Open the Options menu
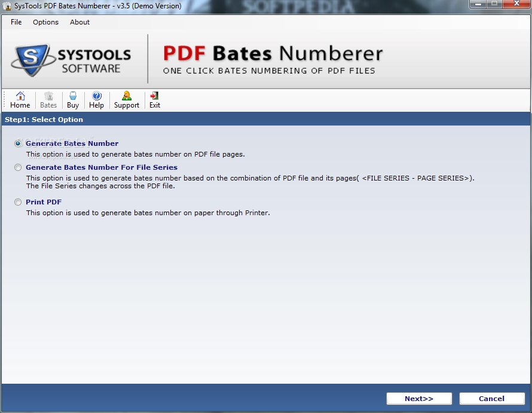The height and width of the screenshot is (413, 532). [45, 22]
